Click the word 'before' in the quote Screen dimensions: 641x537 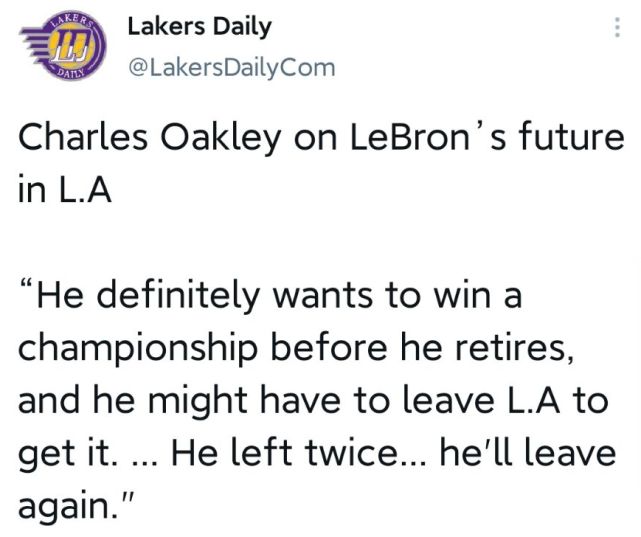(329, 348)
